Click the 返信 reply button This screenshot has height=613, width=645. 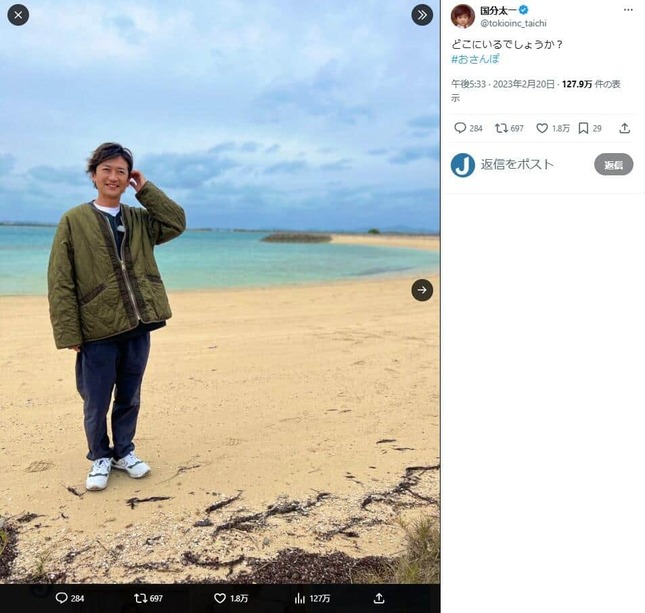click(613, 165)
